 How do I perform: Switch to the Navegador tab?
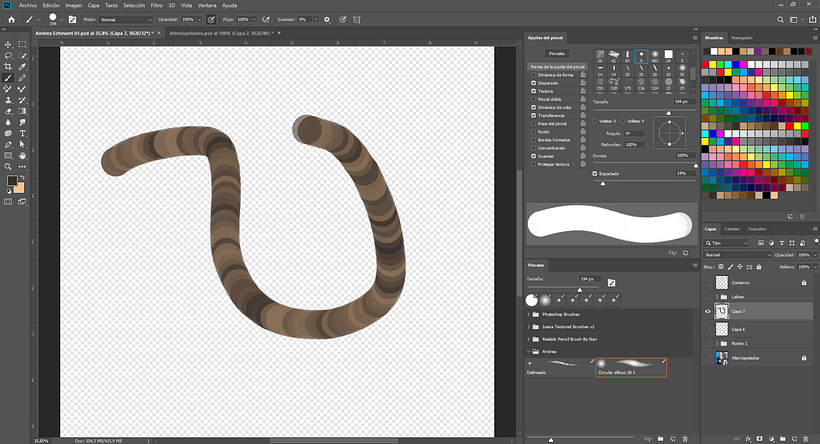742,38
